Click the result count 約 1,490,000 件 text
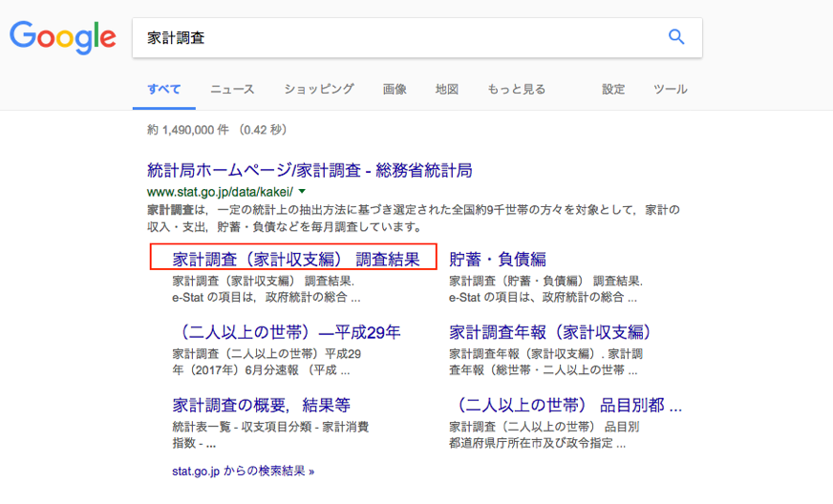The height and width of the screenshot is (504, 833). (188, 130)
